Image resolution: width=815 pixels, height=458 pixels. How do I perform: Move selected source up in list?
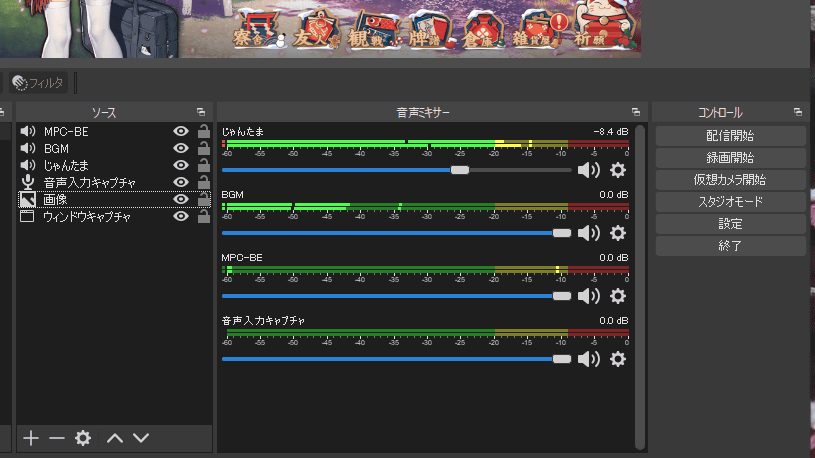(x=115, y=438)
